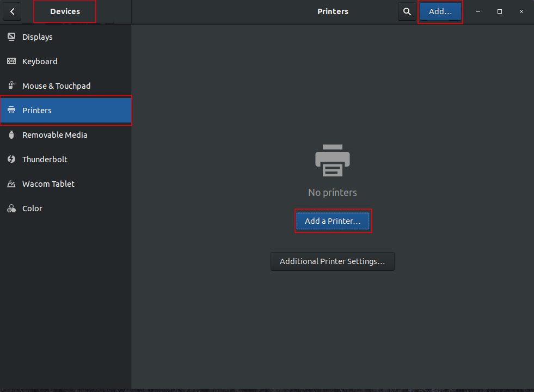Select the Mouse & Touchpad icon
The height and width of the screenshot is (392, 534).
[11, 86]
